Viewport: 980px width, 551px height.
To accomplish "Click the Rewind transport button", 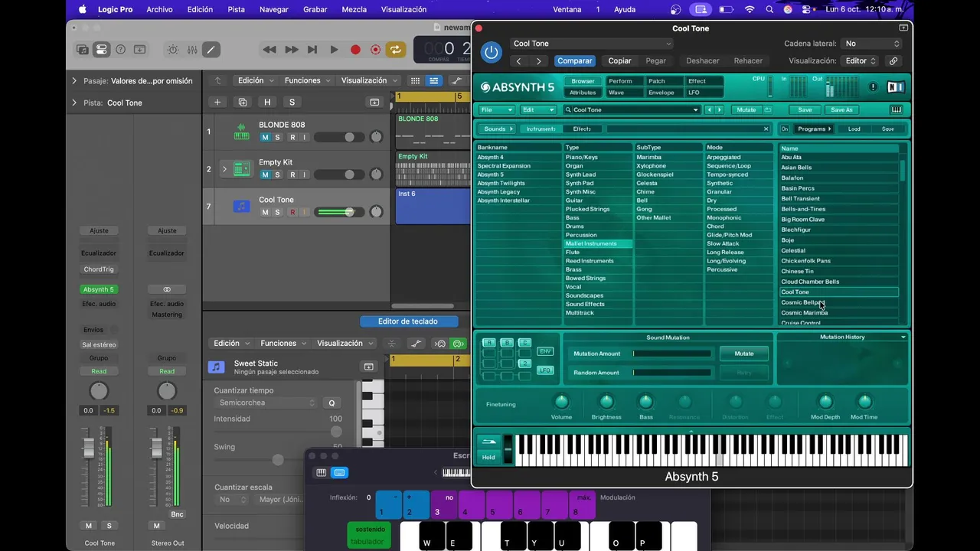I will (x=269, y=50).
